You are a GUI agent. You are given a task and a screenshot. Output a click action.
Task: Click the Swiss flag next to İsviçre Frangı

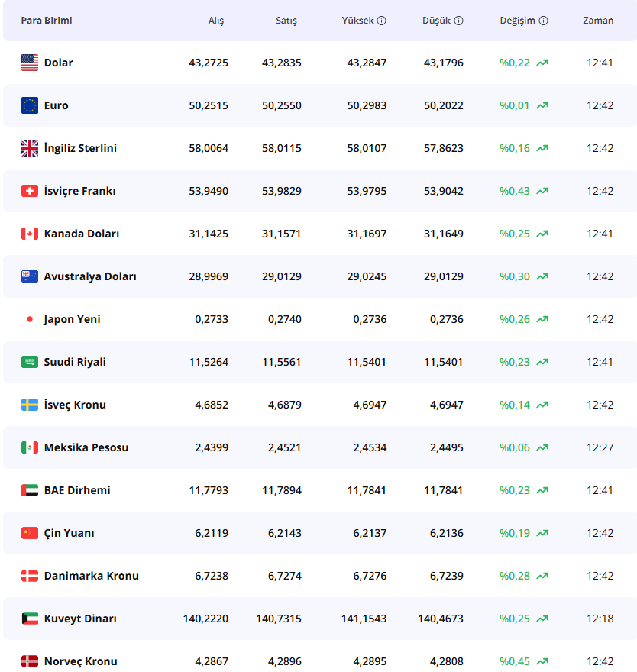click(x=30, y=191)
